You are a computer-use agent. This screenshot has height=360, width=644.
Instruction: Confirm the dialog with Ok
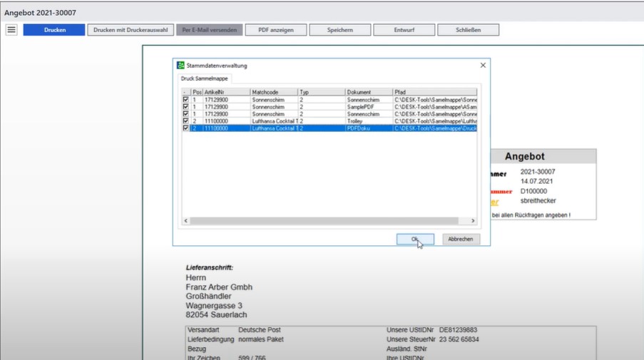(415, 239)
